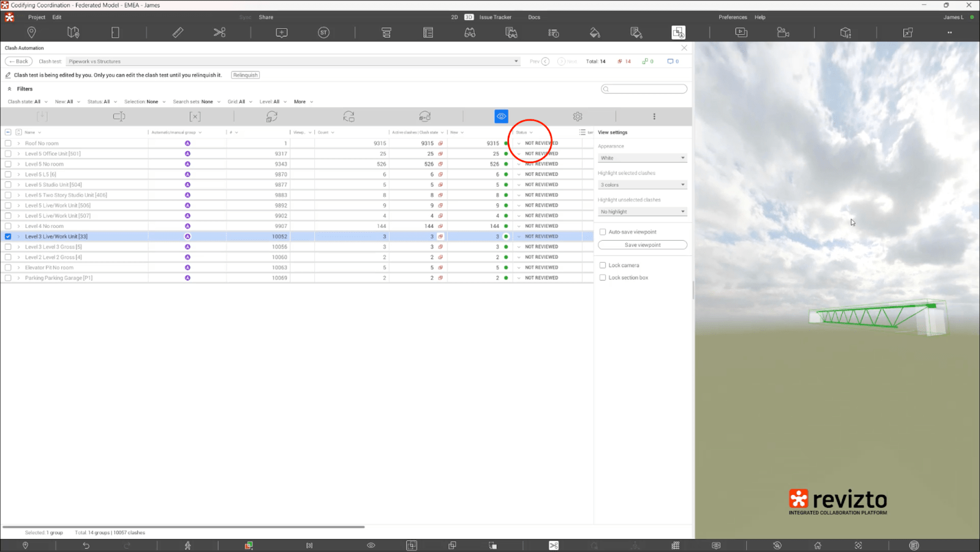The width and height of the screenshot is (980, 552).
Task: Enable Auto-save viewpoint
Action: click(x=603, y=232)
